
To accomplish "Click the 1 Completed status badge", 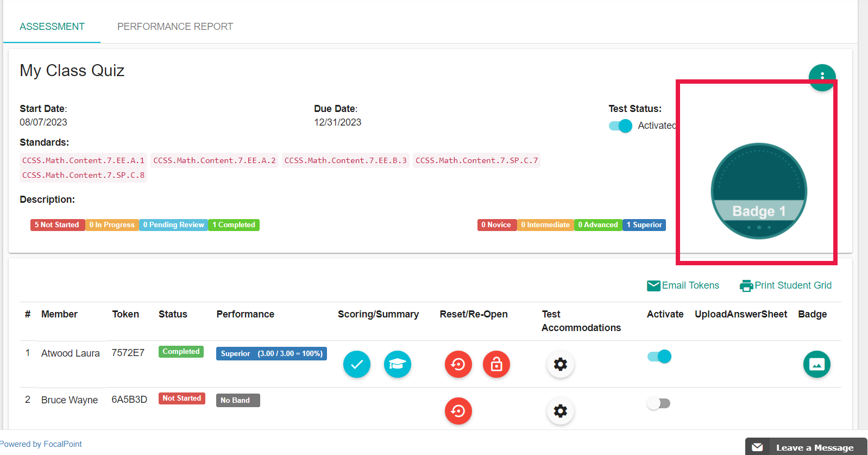I will point(234,225).
